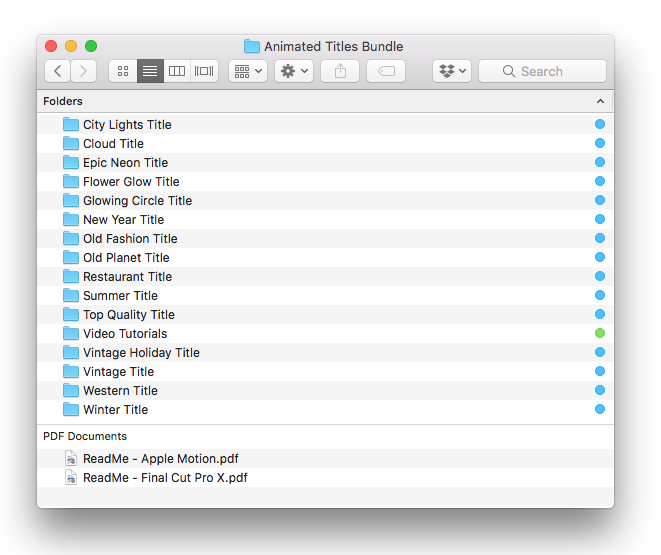This screenshot has height=555, width=661.
Task: Click the Western Title name
Action: pos(120,391)
